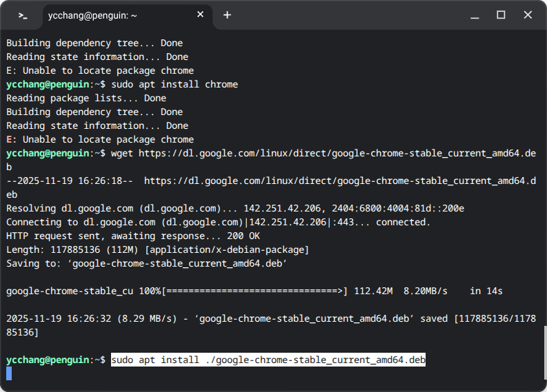Click the URL after the 16:26:18 timestamp
The width and height of the screenshot is (547, 392).
click(337, 180)
